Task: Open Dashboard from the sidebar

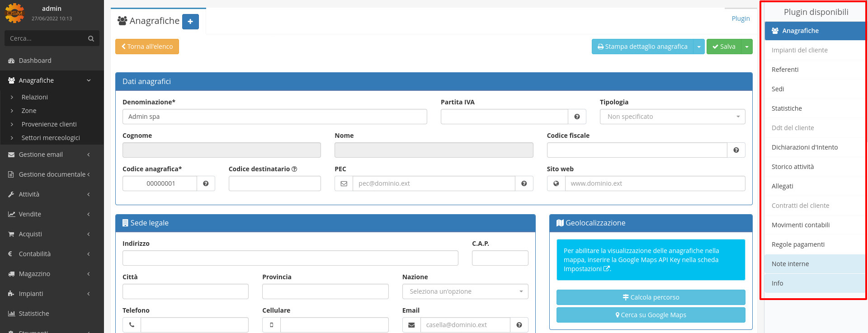Action: [x=35, y=61]
